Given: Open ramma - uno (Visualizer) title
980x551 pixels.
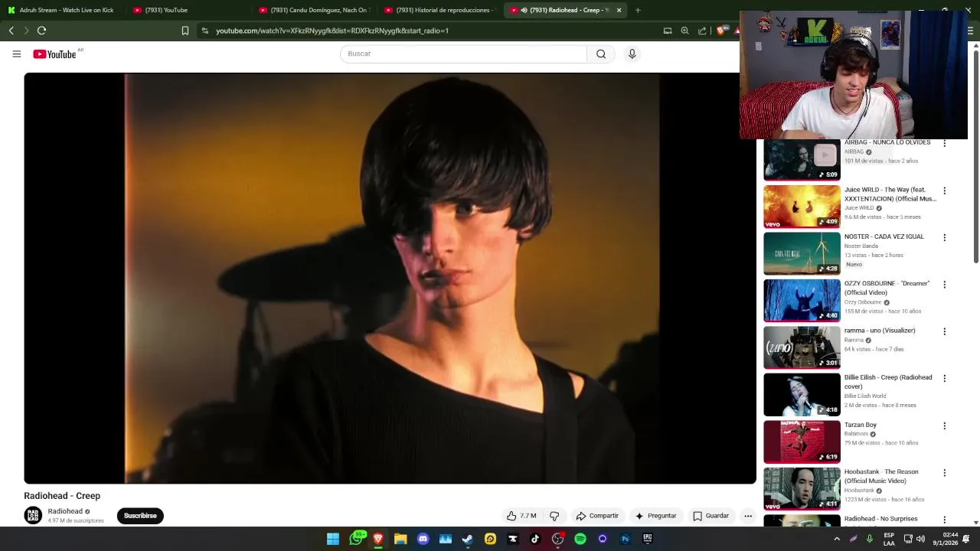Looking at the screenshot, I should 880,331.
